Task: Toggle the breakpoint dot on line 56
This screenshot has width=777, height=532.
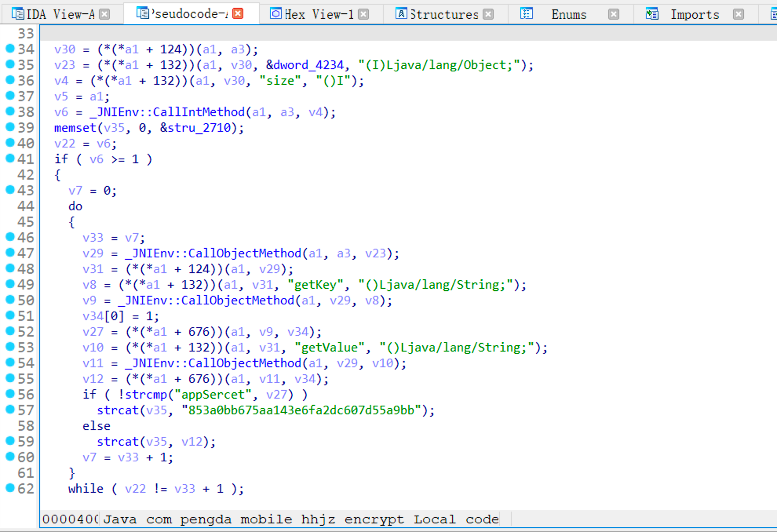Action: pos(10,394)
